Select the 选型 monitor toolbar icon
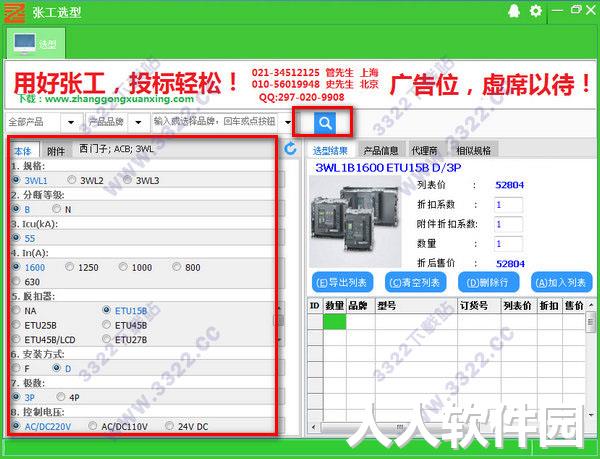This screenshot has width=600, height=459. [36, 43]
